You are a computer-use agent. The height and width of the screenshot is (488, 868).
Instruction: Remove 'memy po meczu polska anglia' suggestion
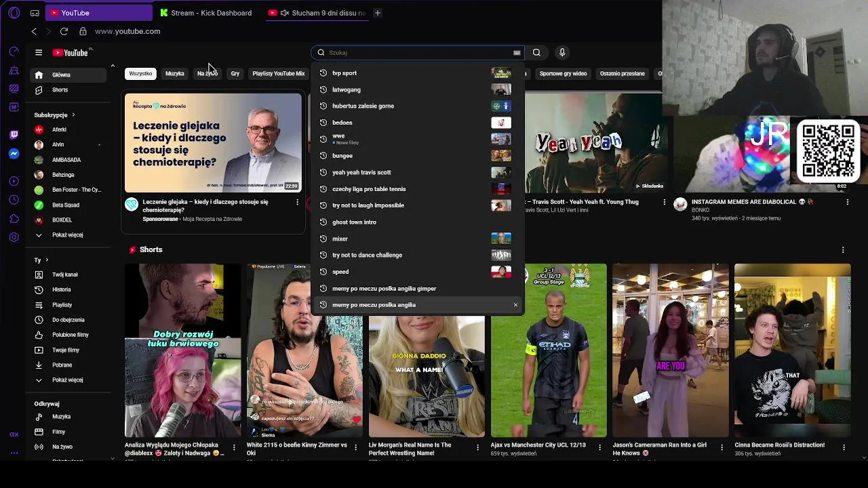[x=515, y=305]
